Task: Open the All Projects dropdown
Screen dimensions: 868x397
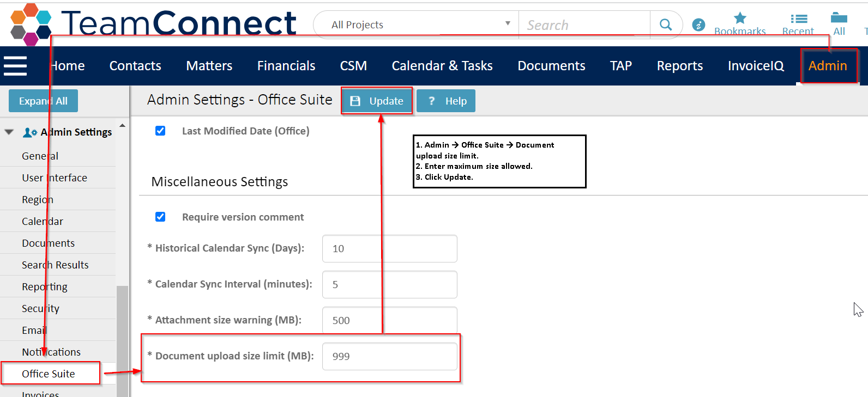Action: coord(416,25)
